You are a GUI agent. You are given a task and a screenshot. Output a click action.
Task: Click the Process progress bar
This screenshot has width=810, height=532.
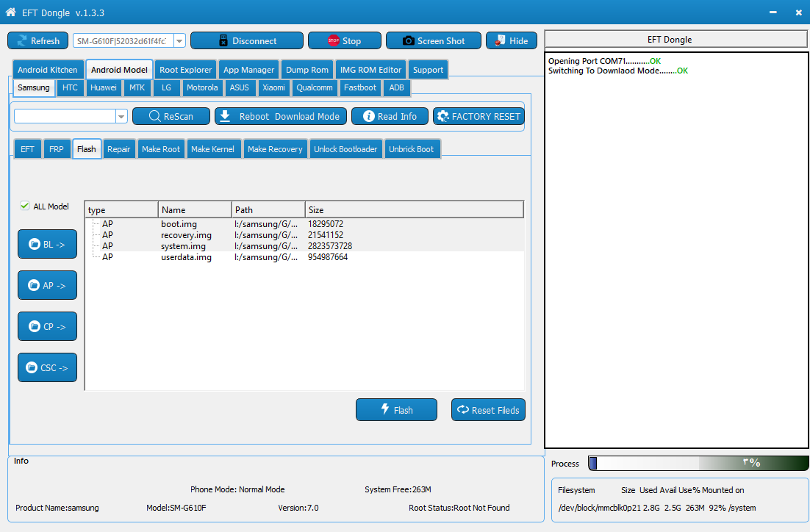[x=698, y=464]
